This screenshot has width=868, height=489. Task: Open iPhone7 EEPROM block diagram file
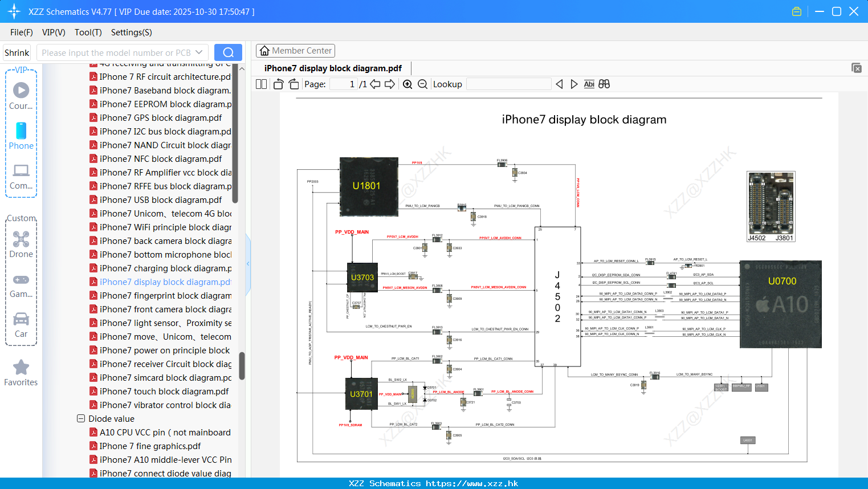(x=161, y=104)
